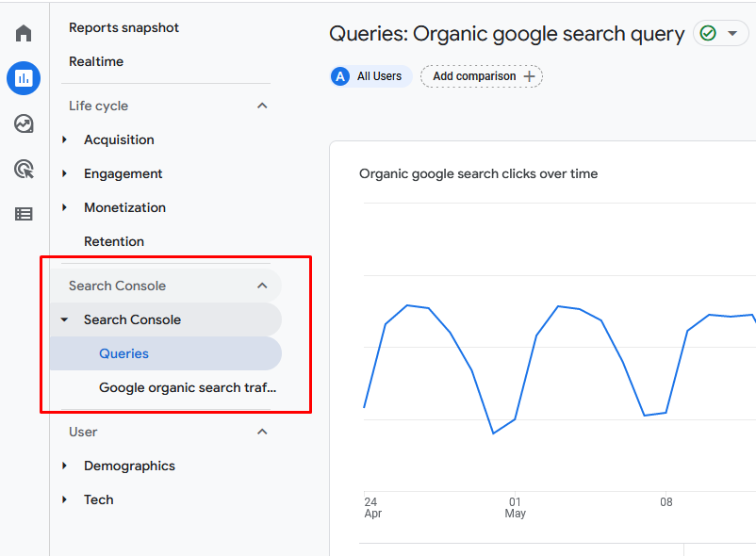This screenshot has height=556, width=756.
Task: Switch to the Realtime report
Action: click(97, 61)
